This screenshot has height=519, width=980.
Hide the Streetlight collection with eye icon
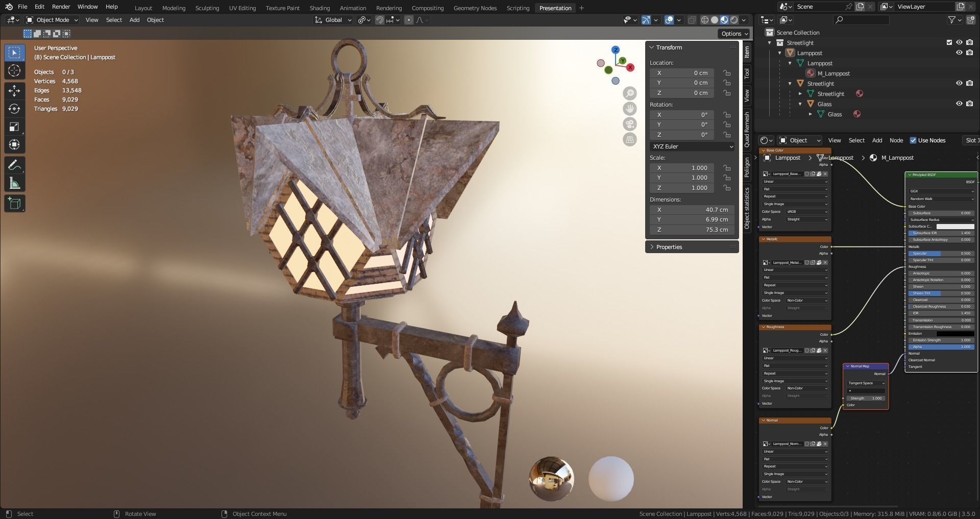coord(959,42)
